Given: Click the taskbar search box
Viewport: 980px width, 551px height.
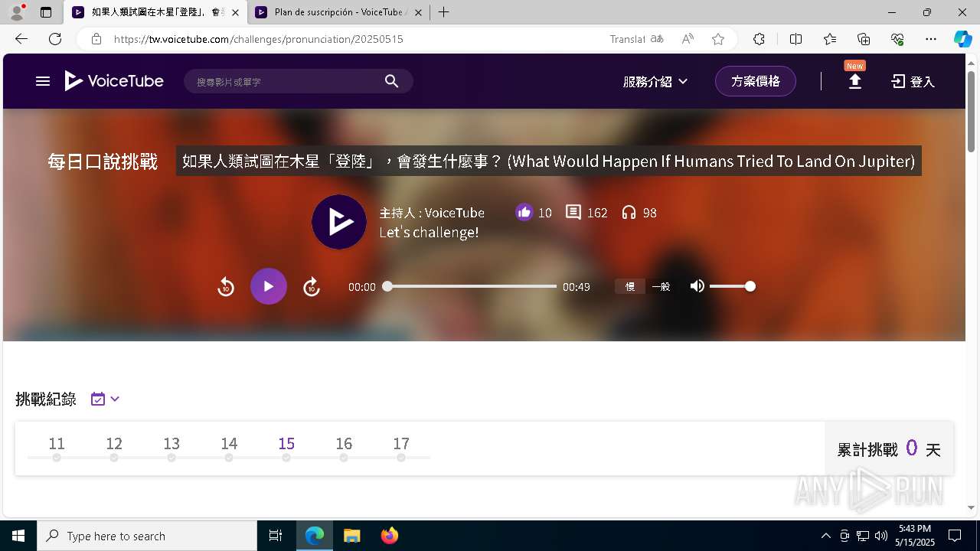Looking at the screenshot, I should pyautogui.click(x=147, y=536).
